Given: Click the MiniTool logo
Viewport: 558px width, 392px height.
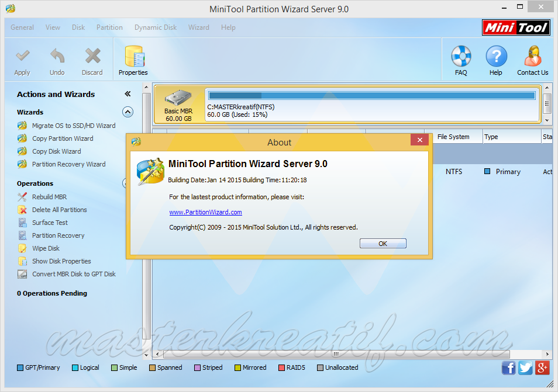Looking at the screenshot, I should [x=516, y=27].
